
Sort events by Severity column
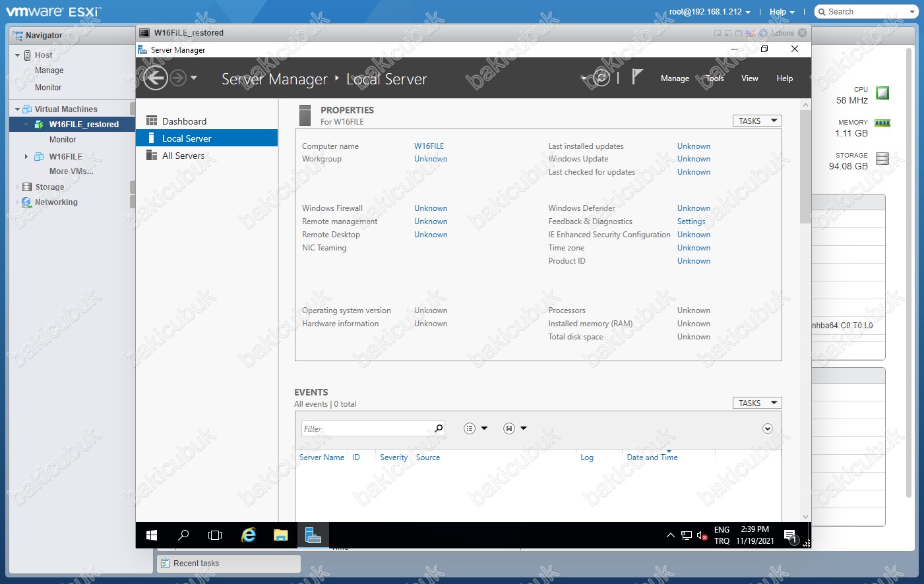[x=394, y=457]
